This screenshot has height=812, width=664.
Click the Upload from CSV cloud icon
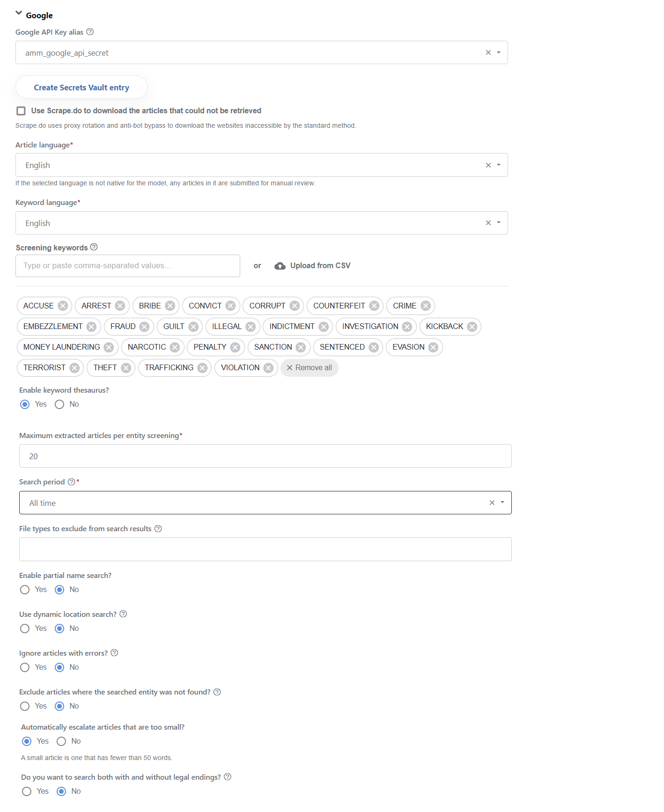point(280,266)
